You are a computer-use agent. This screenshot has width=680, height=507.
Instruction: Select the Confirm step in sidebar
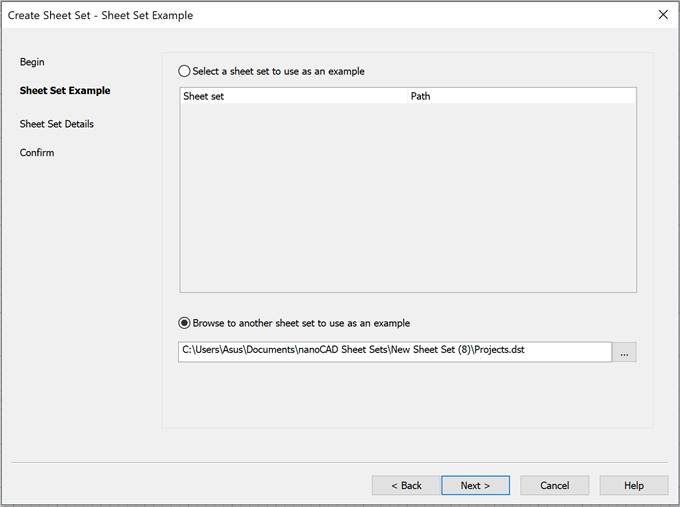(x=37, y=153)
